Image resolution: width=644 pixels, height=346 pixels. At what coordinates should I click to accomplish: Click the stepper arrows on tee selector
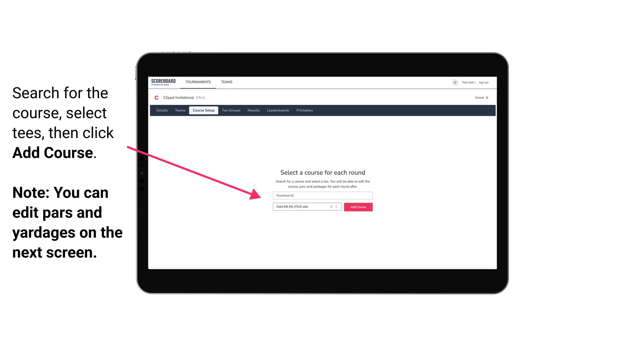pos(337,207)
